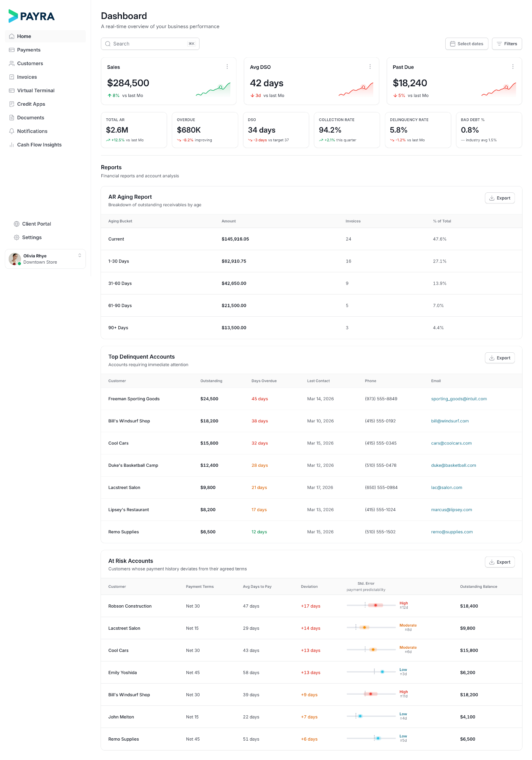Open the Sales card three-dot menu
Viewport: 532px width, 760px height.
pyautogui.click(x=227, y=67)
